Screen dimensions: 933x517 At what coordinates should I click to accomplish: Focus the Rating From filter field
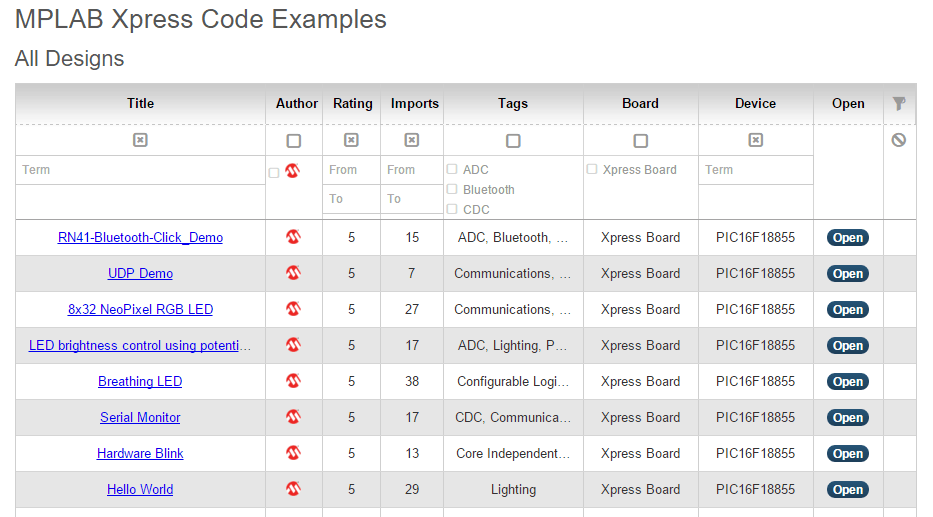351,170
